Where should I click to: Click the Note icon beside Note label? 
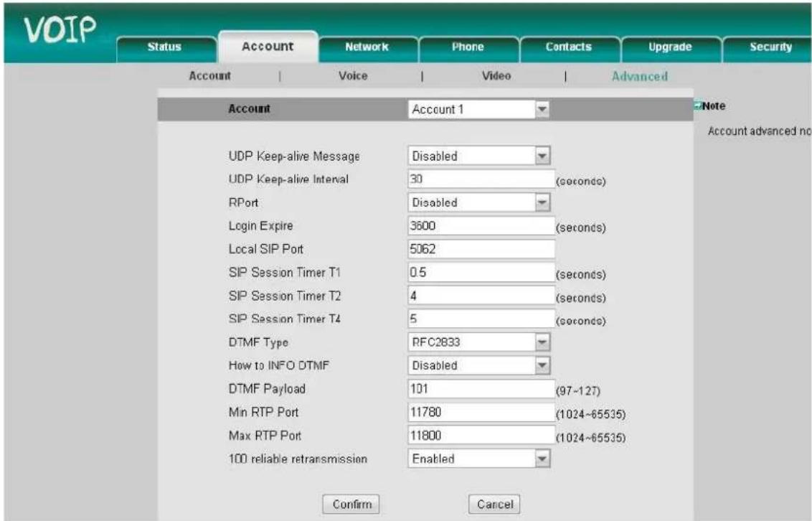click(697, 105)
